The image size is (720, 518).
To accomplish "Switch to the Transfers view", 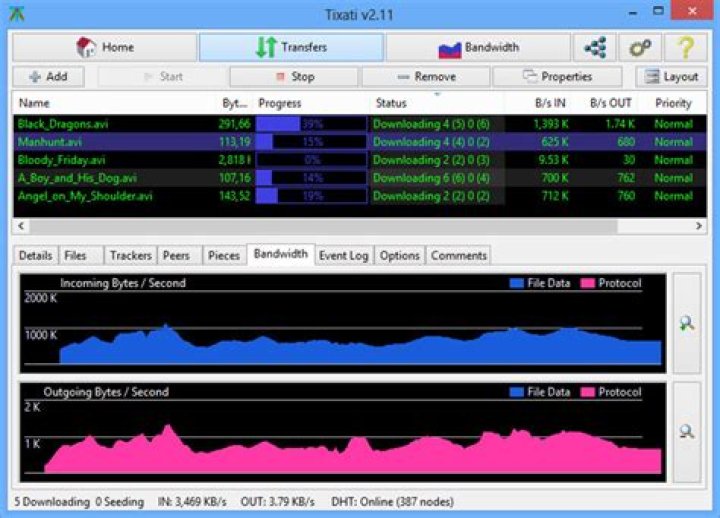I will 291,47.
